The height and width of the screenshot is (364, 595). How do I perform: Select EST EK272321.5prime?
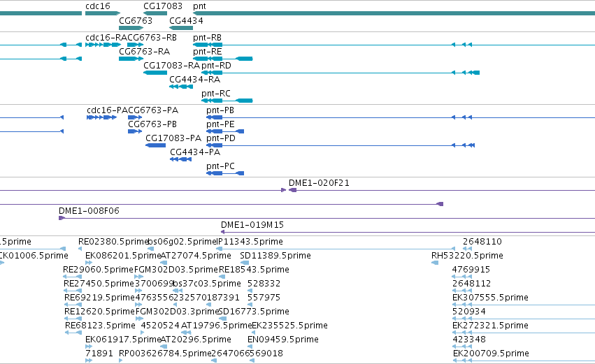(x=490, y=326)
